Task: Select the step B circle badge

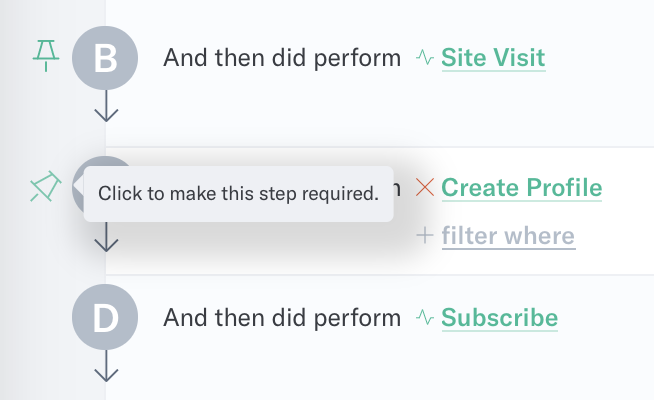Action: click(105, 58)
